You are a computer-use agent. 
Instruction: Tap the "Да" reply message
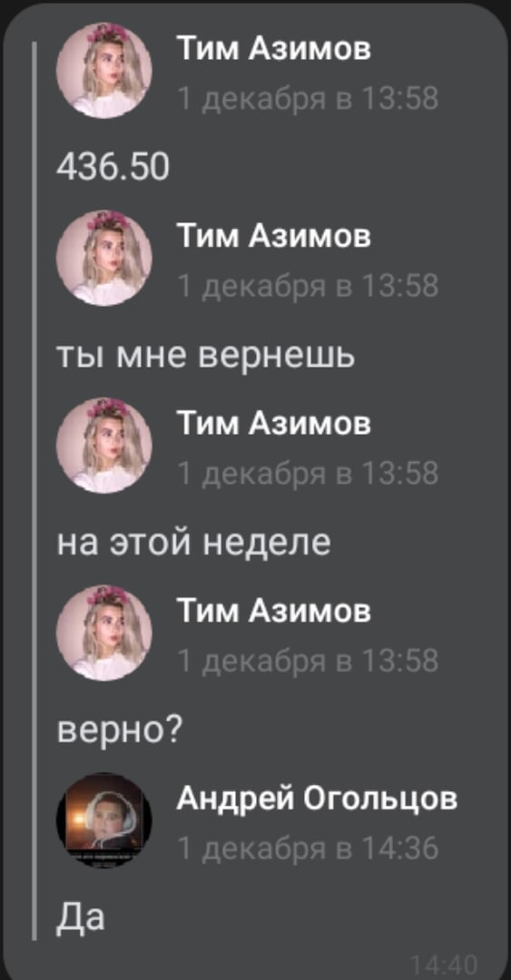point(81,917)
